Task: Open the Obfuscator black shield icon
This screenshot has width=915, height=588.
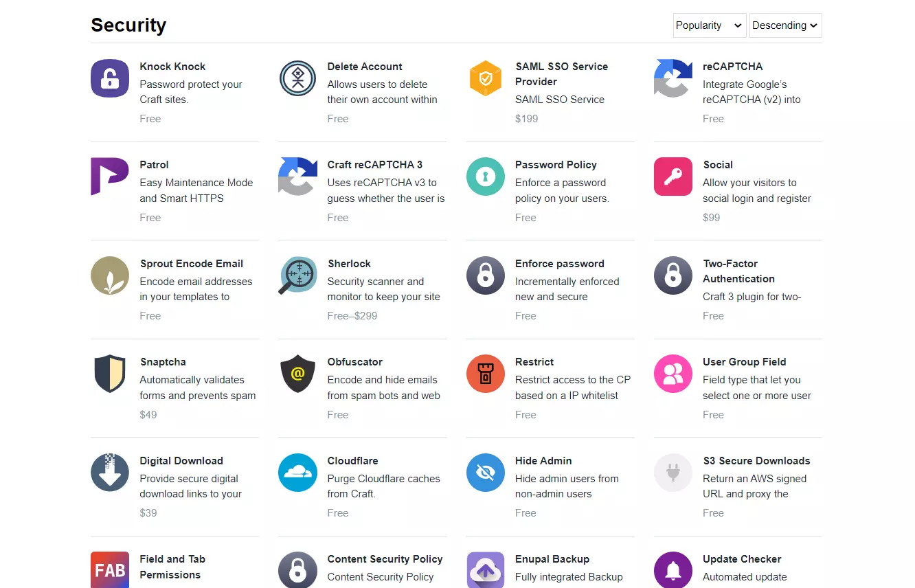Action: coord(297,374)
